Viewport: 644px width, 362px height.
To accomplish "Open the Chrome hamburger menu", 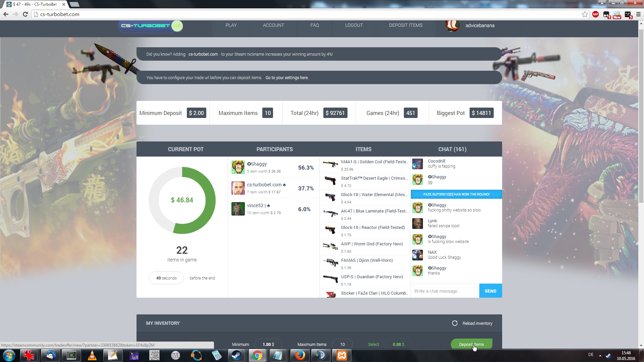I will [638, 14].
